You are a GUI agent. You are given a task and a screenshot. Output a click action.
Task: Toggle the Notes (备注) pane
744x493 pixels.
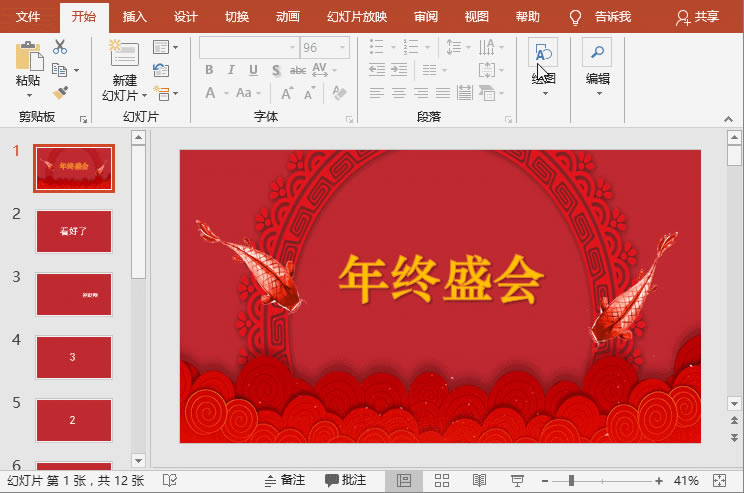point(284,481)
